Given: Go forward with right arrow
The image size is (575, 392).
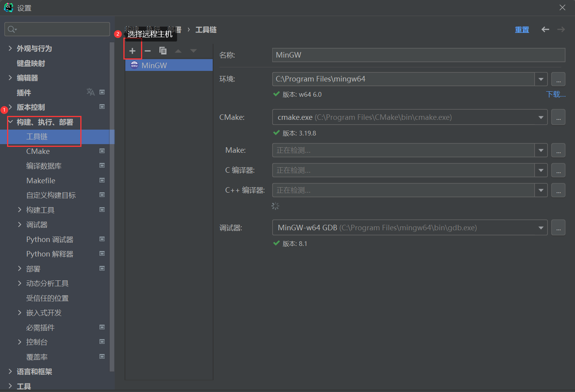Looking at the screenshot, I should 561,29.
